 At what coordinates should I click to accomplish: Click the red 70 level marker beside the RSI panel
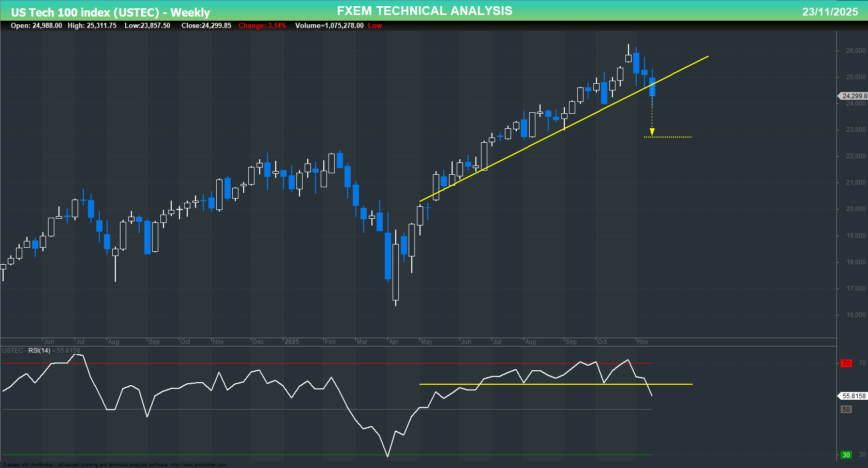[x=846, y=363]
